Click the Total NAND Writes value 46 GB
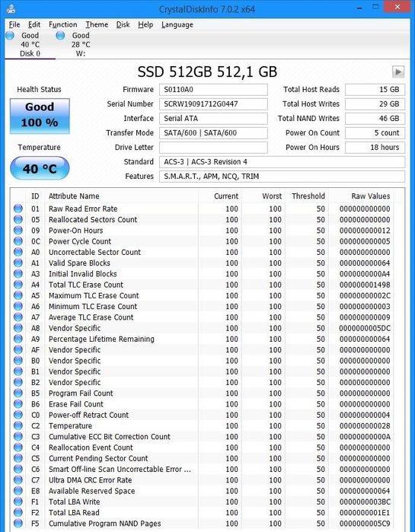 click(x=375, y=119)
